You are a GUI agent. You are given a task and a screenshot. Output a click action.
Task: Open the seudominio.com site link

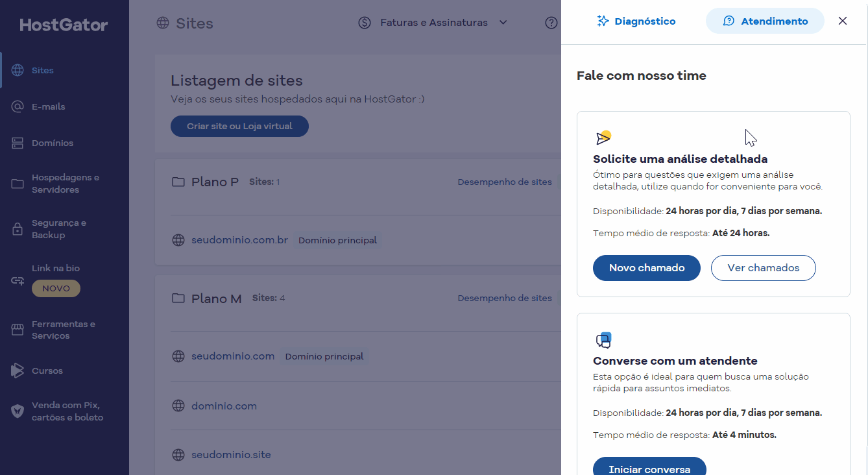[x=233, y=356]
